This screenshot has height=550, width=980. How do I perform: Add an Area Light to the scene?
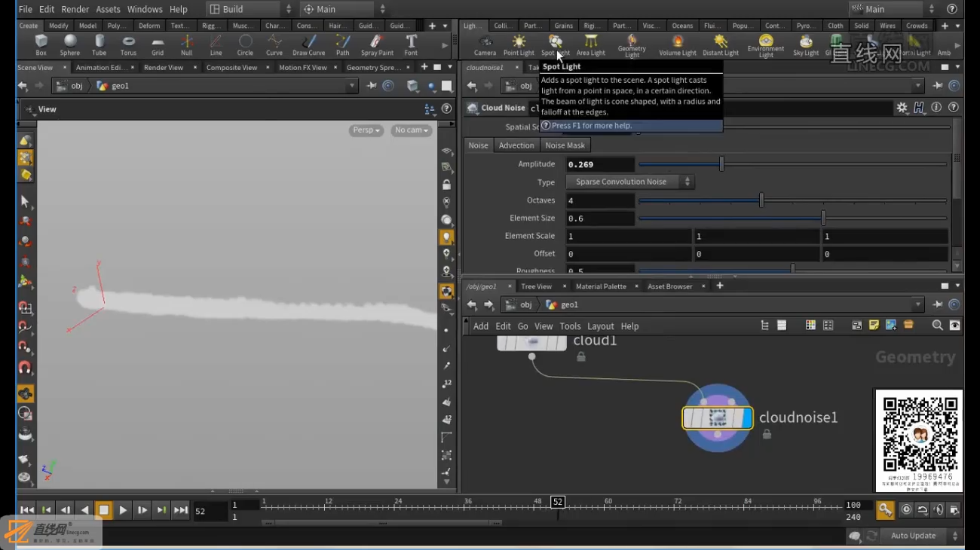coord(590,45)
